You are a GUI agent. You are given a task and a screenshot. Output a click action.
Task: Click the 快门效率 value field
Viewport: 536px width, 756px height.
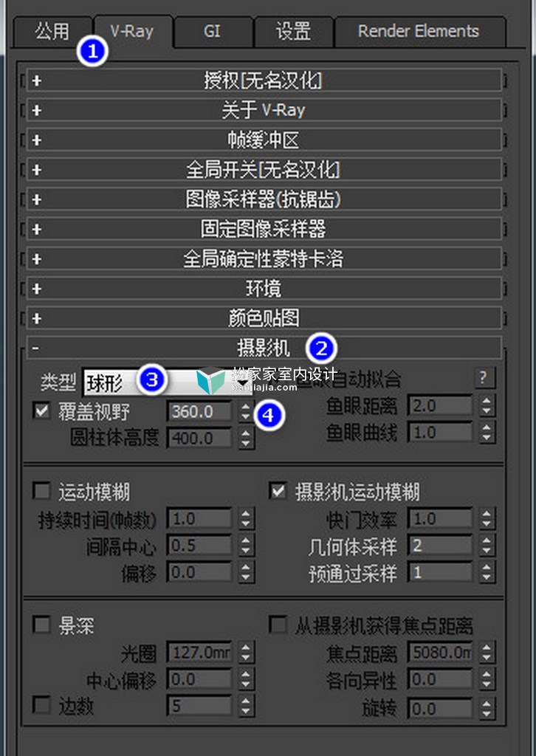[440, 519]
